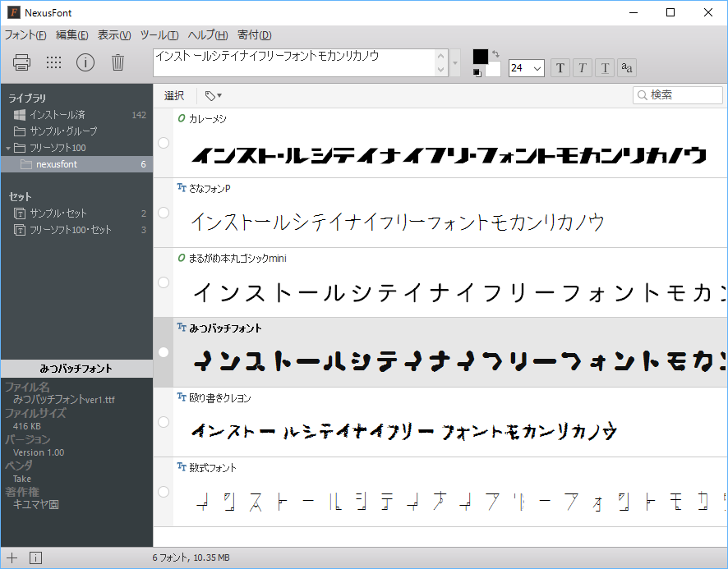The height and width of the screenshot is (569, 728).
Task: Open the ツール(T) menu
Action: pyautogui.click(x=159, y=35)
